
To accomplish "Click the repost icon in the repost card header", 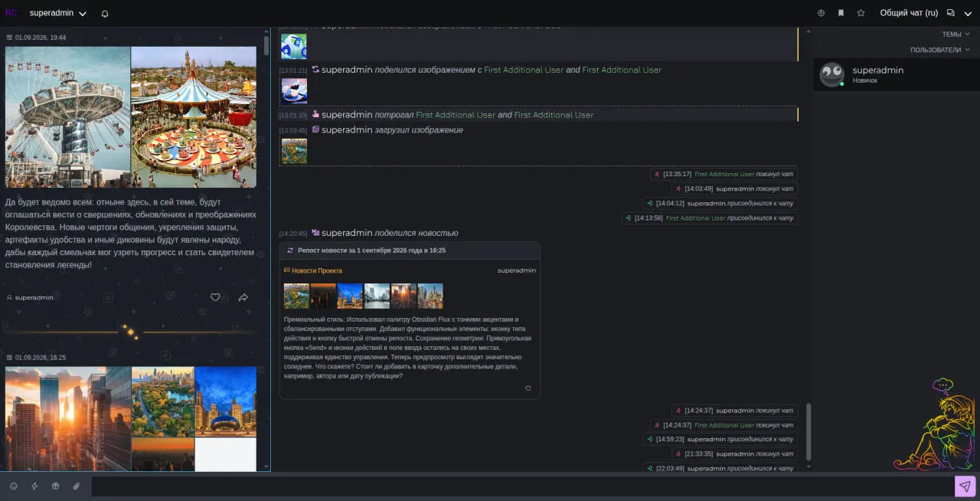I will (x=290, y=250).
